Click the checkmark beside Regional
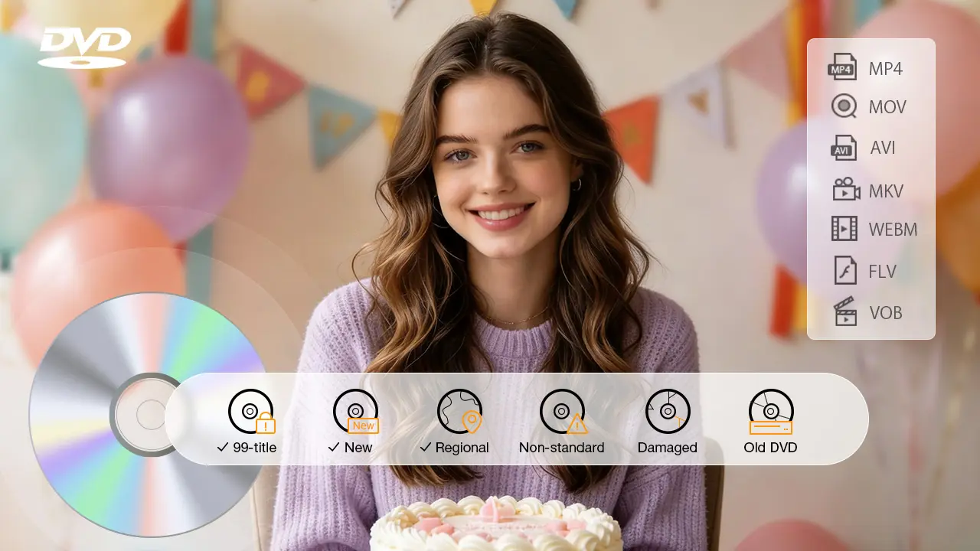This screenshot has height=551, width=980. (x=426, y=448)
